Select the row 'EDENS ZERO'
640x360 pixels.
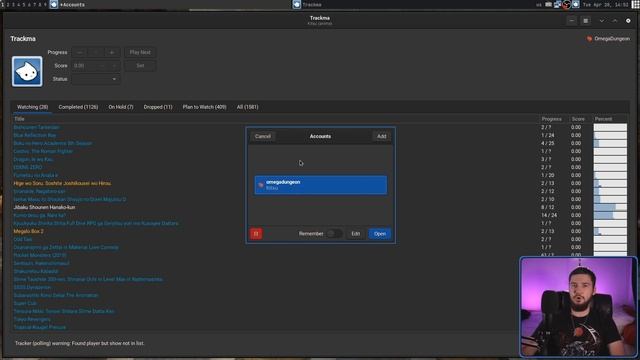[x=28, y=167]
